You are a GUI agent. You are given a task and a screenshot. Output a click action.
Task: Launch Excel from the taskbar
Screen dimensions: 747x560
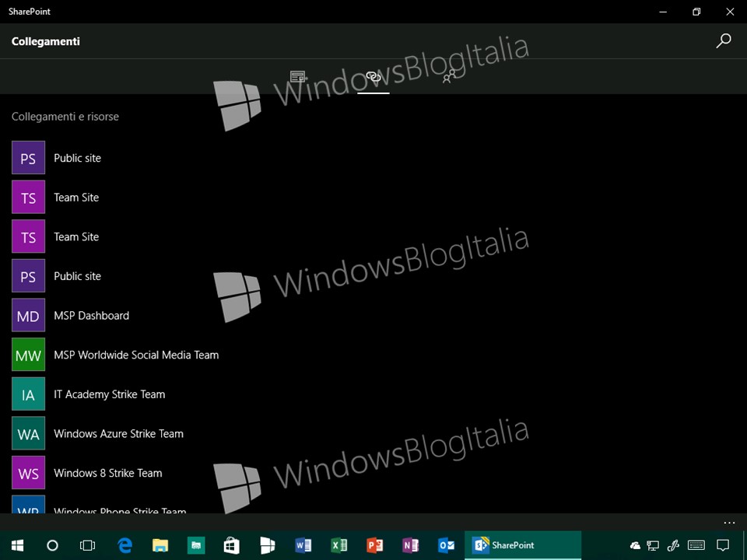[x=338, y=545]
